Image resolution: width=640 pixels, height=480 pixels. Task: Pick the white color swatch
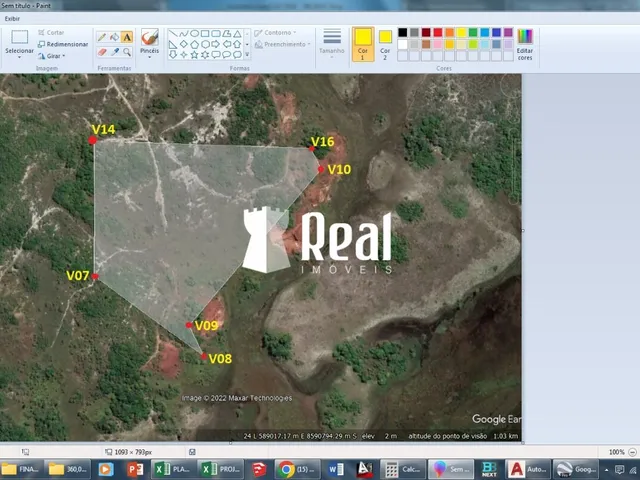click(402, 44)
